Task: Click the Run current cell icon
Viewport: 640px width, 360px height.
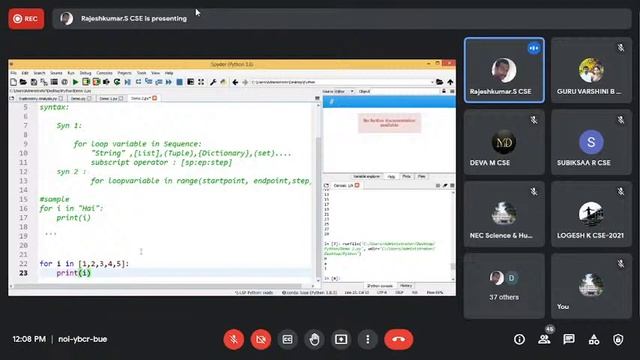Action: pos(86,82)
